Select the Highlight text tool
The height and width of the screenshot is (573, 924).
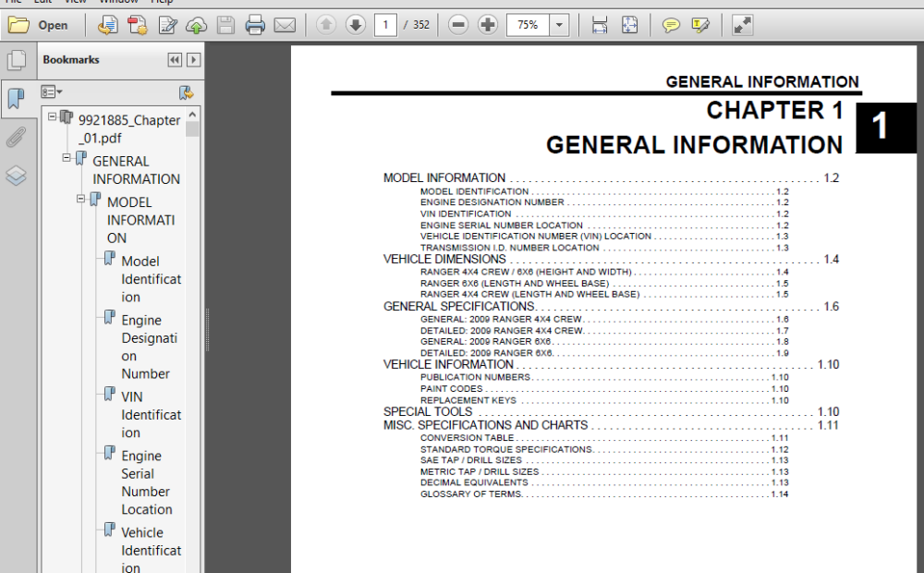click(700, 25)
